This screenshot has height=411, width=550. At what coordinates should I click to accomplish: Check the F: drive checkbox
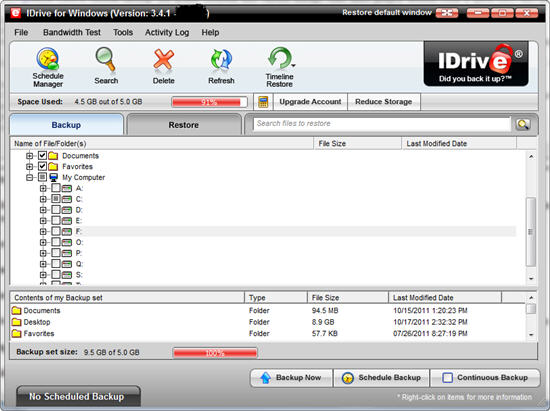tap(56, 231)
